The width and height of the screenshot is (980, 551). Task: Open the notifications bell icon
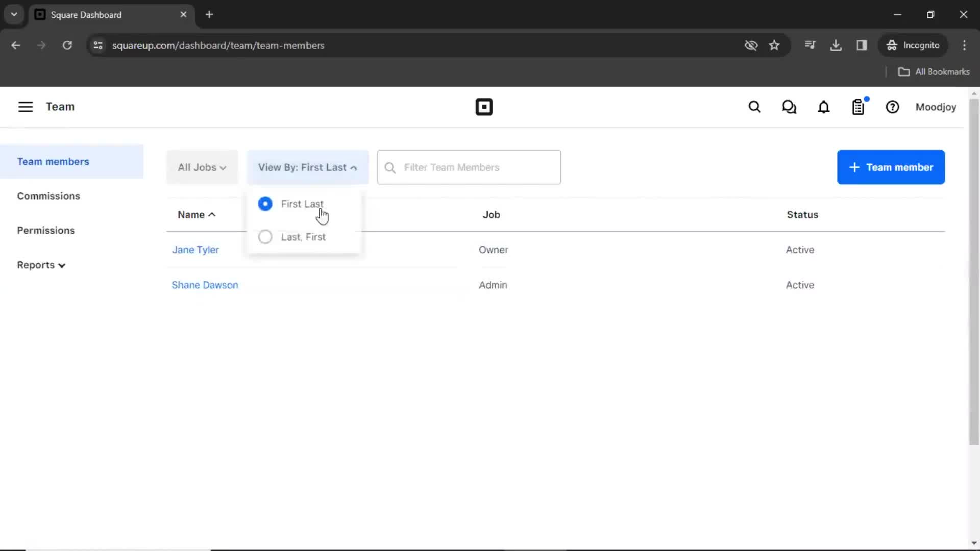click(x=824, y=107)
